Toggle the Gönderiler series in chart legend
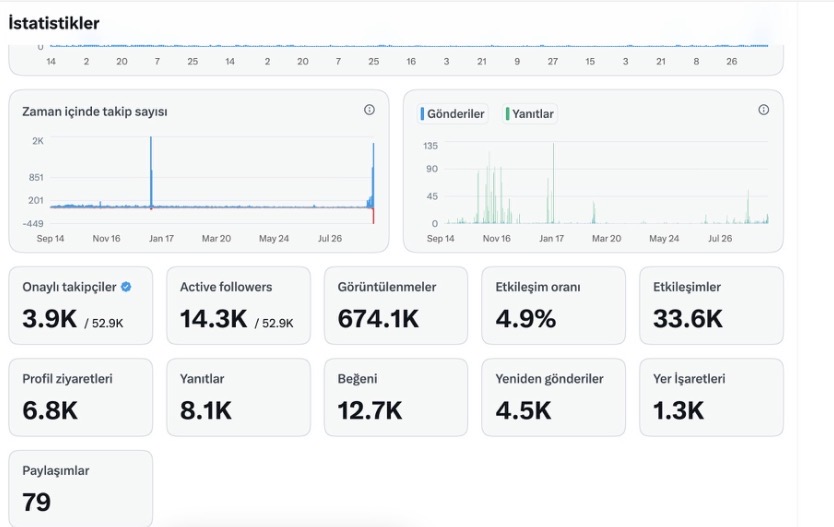Viewport: 834px width, 527px height. point(452,114)
